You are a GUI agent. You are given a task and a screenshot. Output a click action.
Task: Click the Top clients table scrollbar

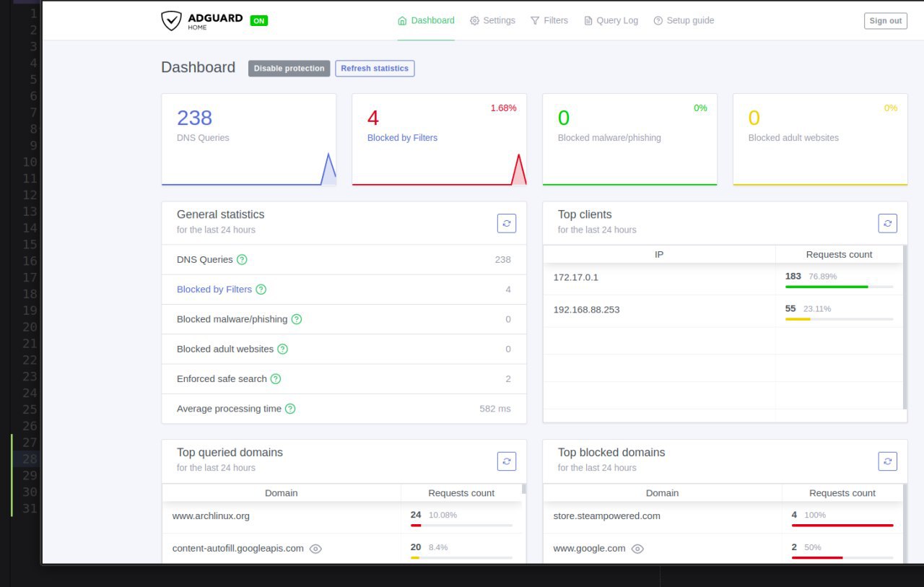coord(905,327)
